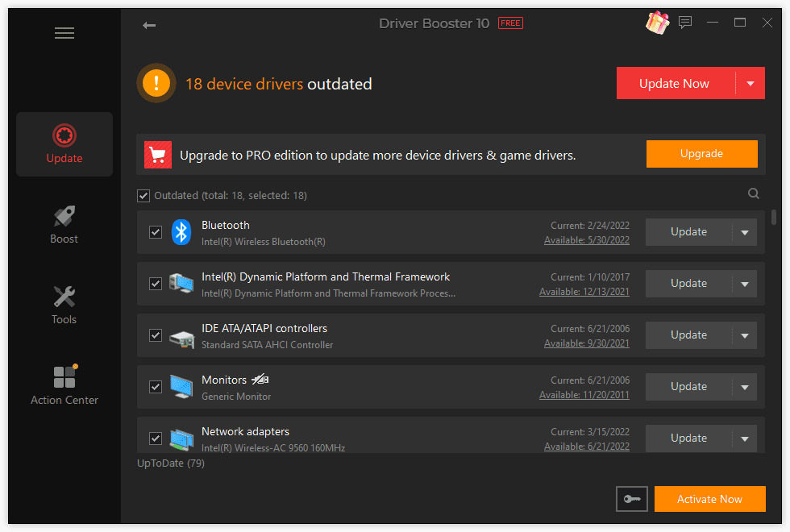Open Bluetooth Available: 5/30/2022 link
The height and width of the screenshot is (532, 790).
click(587, 240)
